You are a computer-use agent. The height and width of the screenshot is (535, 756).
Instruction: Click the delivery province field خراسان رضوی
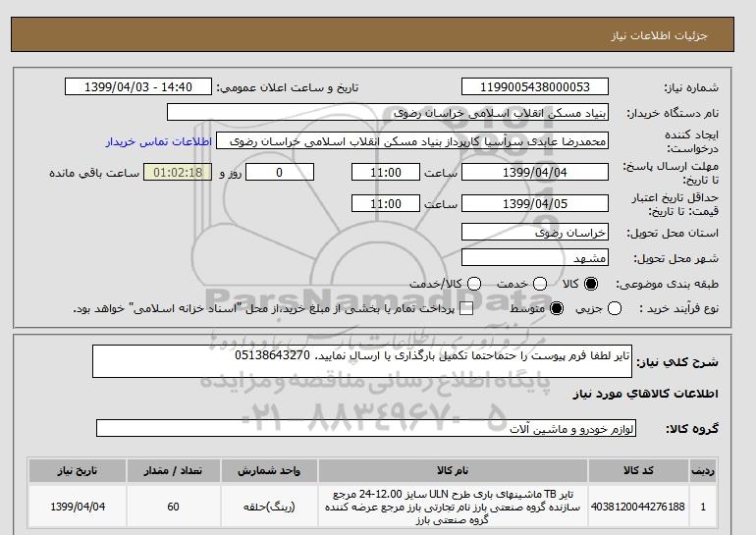535,233
